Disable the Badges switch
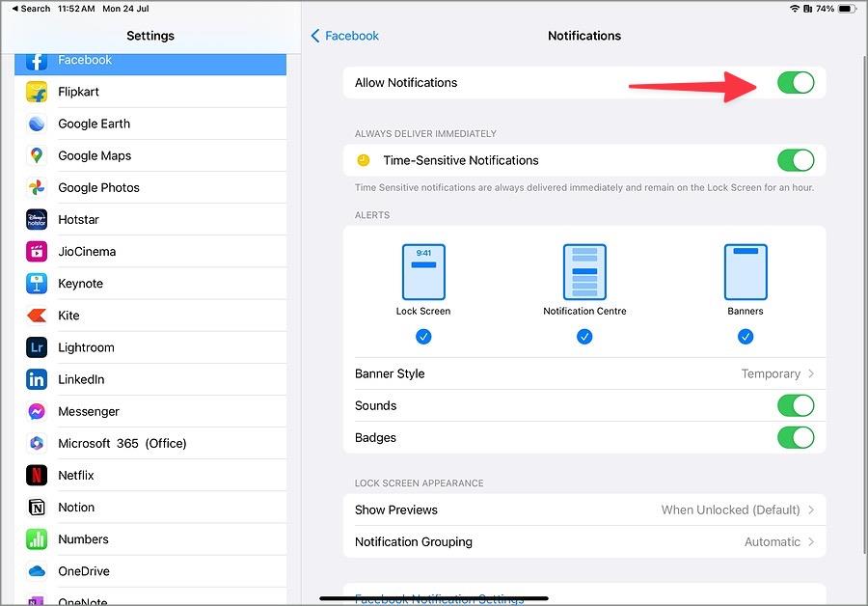Screen dimensions: 868x606 (x=796, y=437)
